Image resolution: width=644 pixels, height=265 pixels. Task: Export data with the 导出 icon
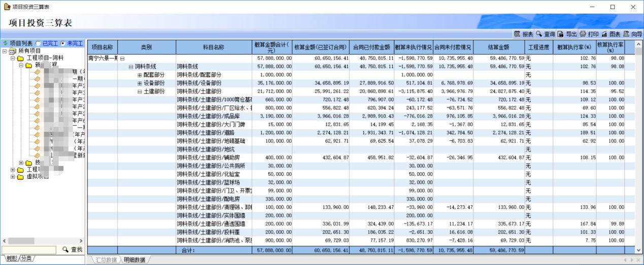pyautogui.click(x=560, y=34)
